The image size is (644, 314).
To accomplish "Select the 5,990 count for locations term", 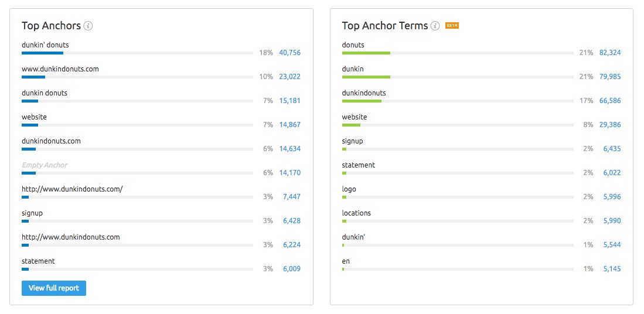I will [x=612, y=220].
